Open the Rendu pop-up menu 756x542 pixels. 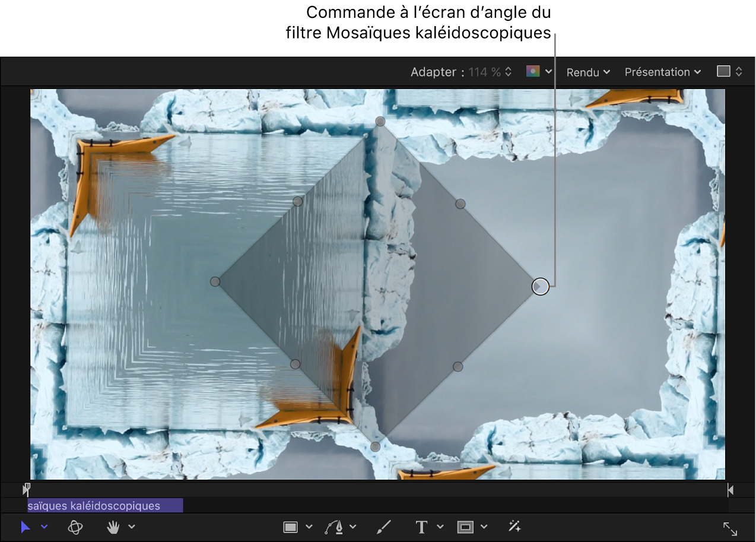[587, 72]
